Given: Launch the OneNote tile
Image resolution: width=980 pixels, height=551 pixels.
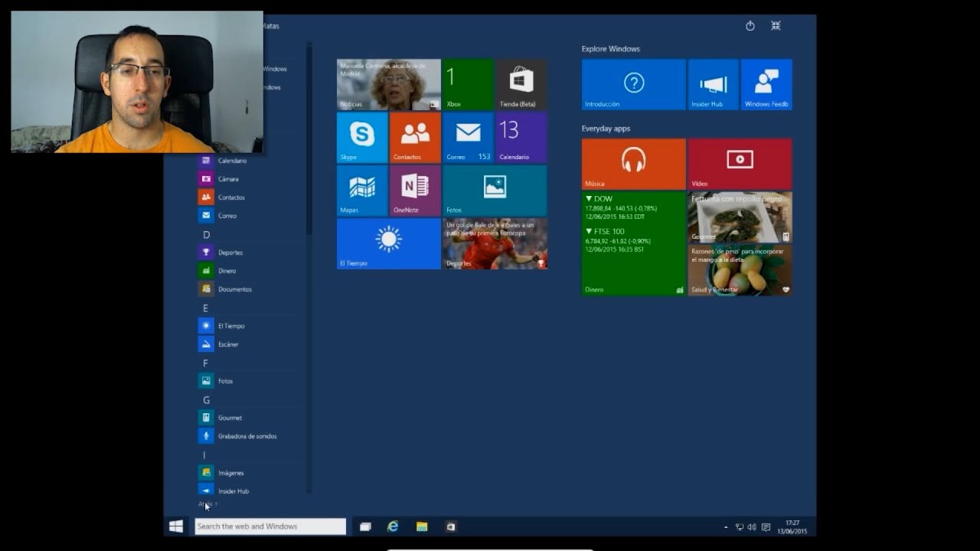Looking at the screenshot, I should [x=415, y=191].
